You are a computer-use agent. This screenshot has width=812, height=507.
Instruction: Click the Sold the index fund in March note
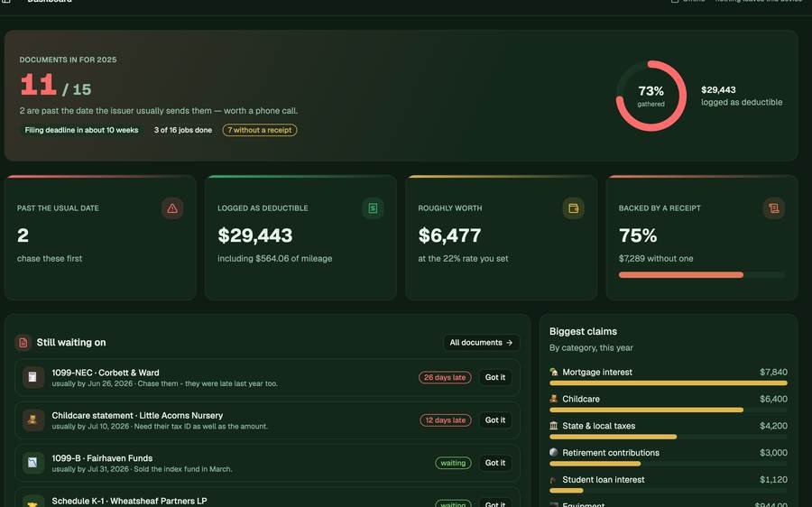(x=183, y=469)
